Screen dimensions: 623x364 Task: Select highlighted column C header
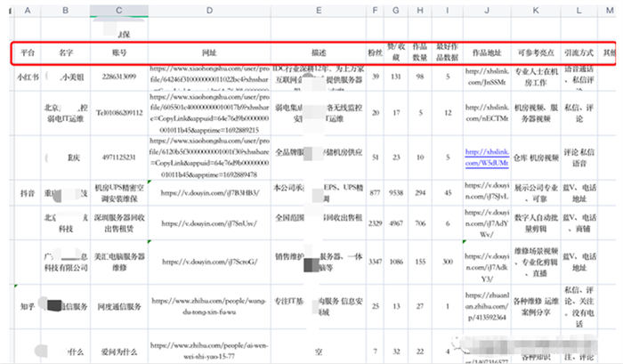119,11
